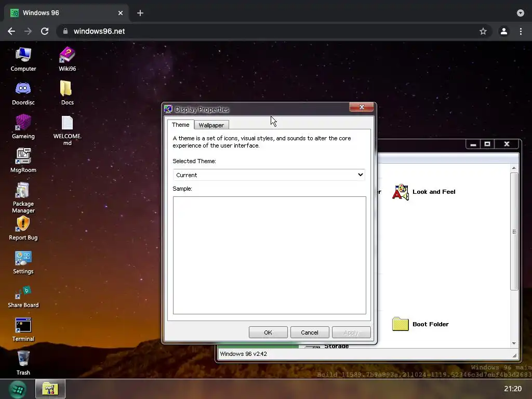Viewport: 532px width, 399px height.
Task: Expand the Selected Theme dropdown
Action: [269, 175]
